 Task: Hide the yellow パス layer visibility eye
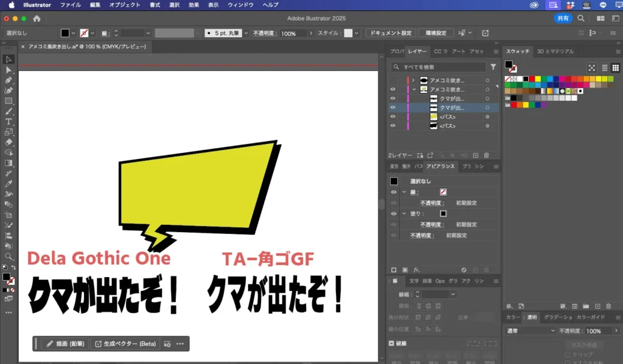coord(392,116)
